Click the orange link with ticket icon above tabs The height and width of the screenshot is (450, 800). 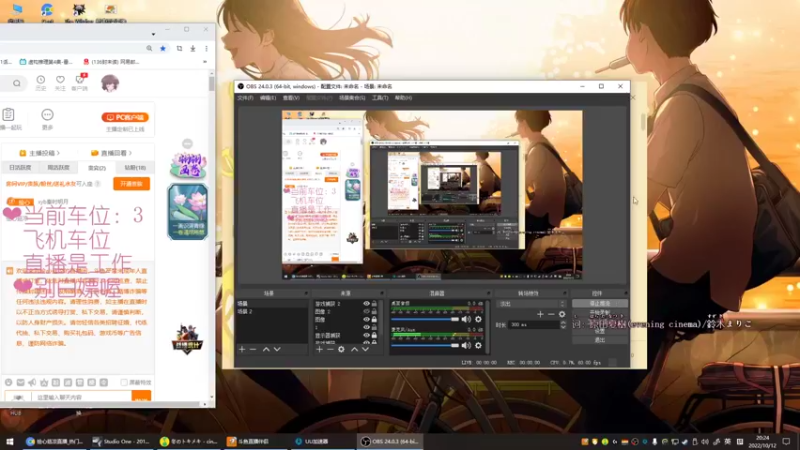[111, 153]
